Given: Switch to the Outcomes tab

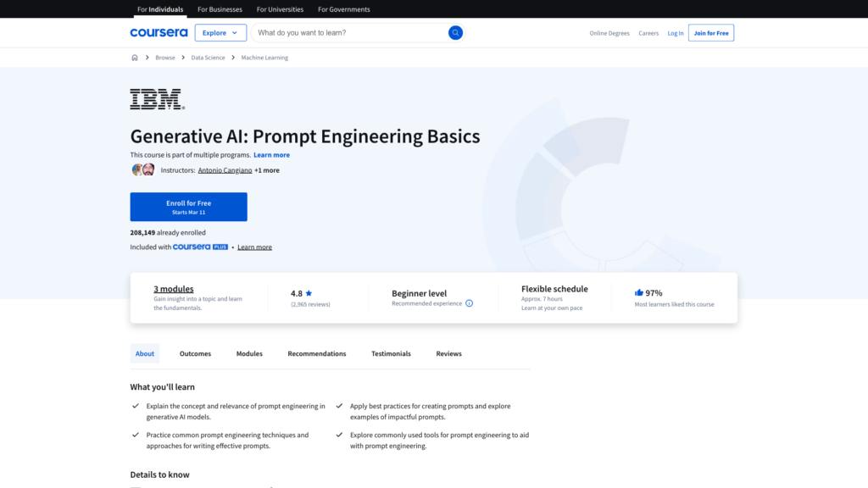Looking at the screenshot, I should [x=195, y=353].
